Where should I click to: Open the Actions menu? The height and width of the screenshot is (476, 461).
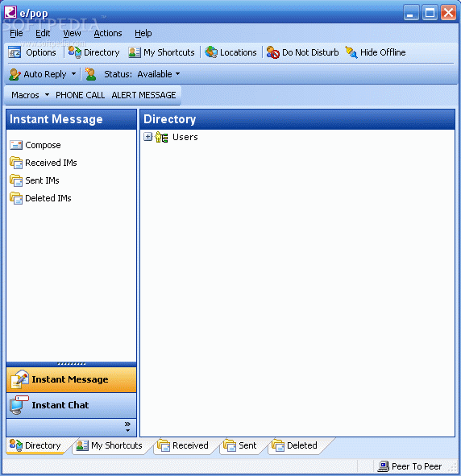click(x=108, y=33)
